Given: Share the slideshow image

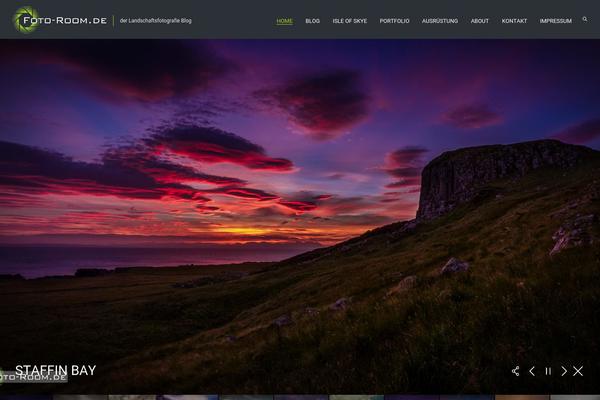Looking at the screenshot, I should (515, 371).
